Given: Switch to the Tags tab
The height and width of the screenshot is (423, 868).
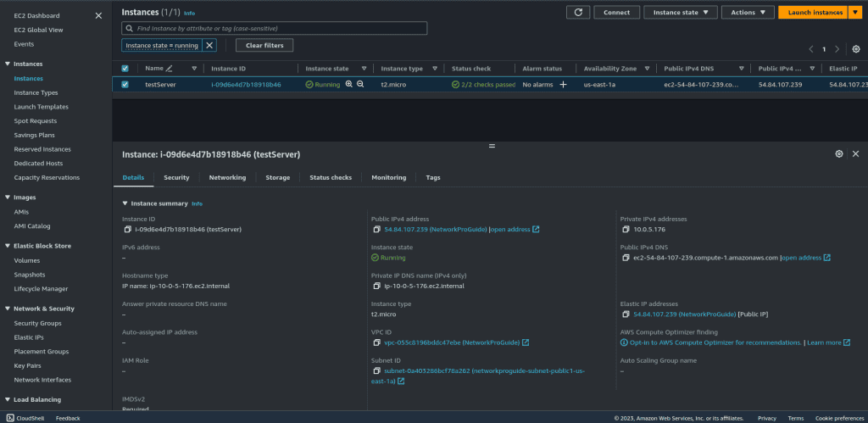Looking at the screenshot, I should click(x=433, y=178).
